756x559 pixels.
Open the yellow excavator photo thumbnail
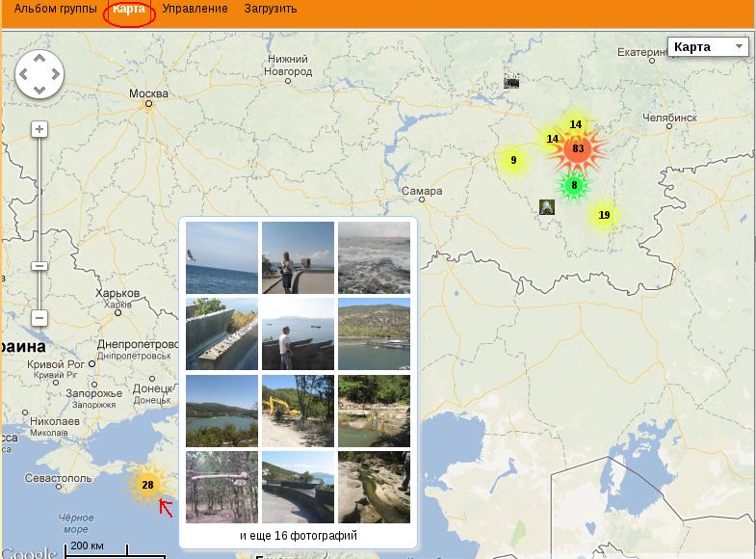click(x=298, y=411)
